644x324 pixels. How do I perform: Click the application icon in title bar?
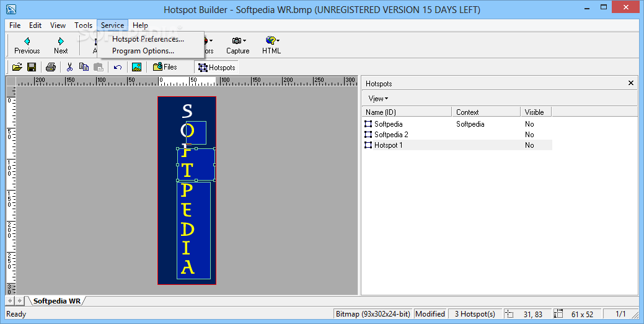[11, 9]
